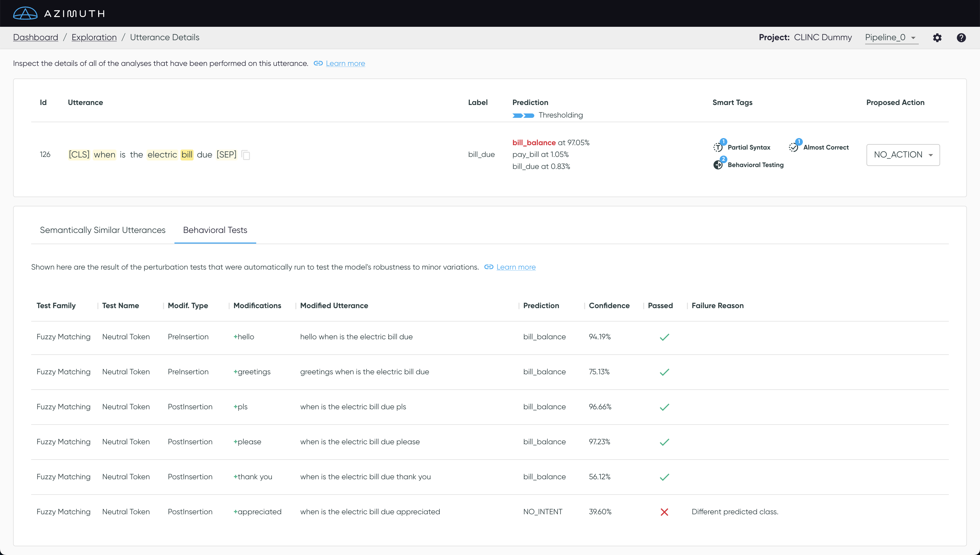
Task: Click the utterance id '126'
Action: 45,154
